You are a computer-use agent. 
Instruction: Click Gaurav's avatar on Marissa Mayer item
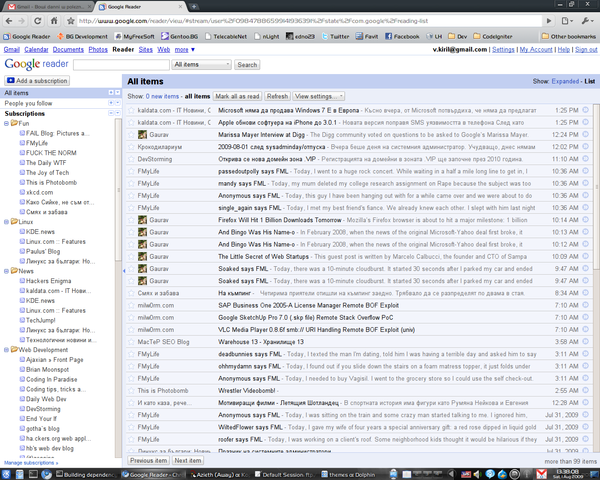(x=142, y=134)
